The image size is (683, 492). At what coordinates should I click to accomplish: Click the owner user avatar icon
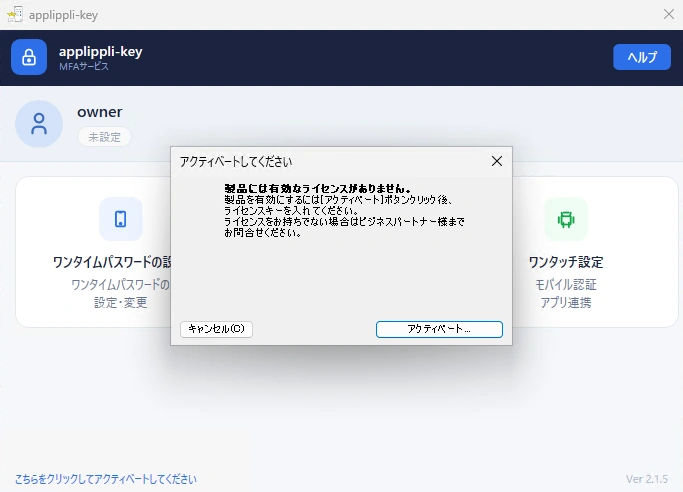tap(39, 124)
